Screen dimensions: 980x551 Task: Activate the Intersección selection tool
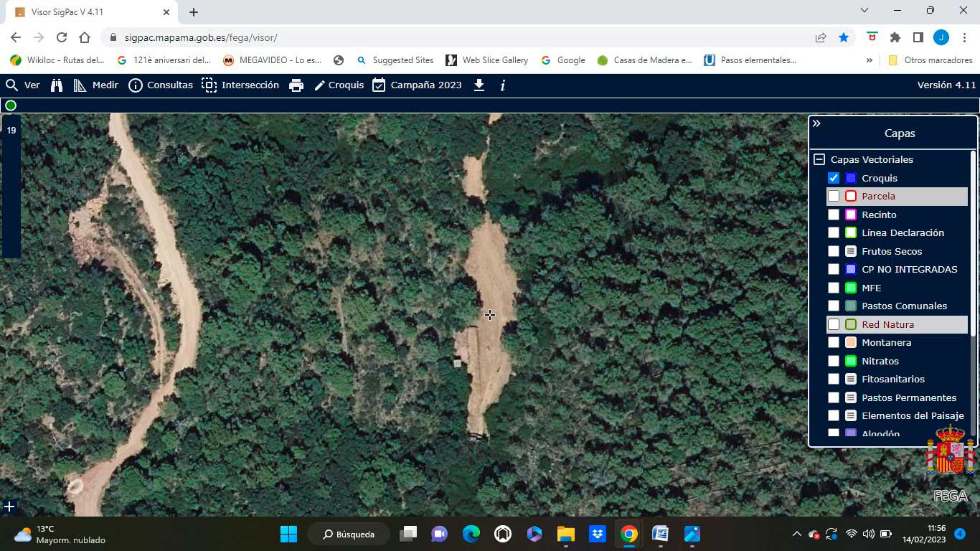pyautogui.click(x=240, y=85)
